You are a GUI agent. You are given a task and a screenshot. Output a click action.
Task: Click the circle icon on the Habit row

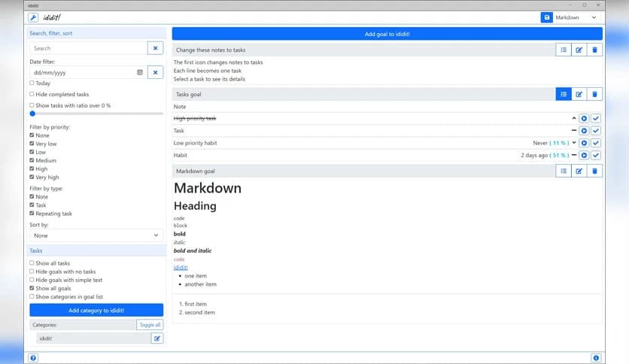coord(584,155)
